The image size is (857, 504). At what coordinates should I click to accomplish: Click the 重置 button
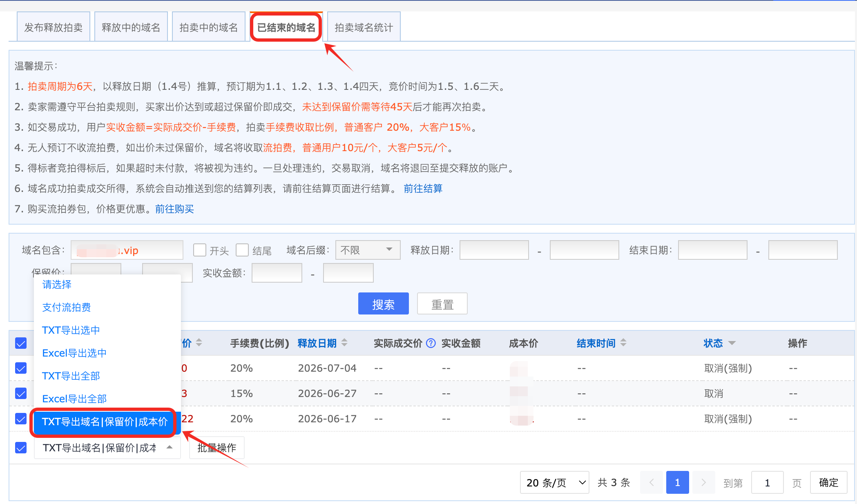[442, 303]
